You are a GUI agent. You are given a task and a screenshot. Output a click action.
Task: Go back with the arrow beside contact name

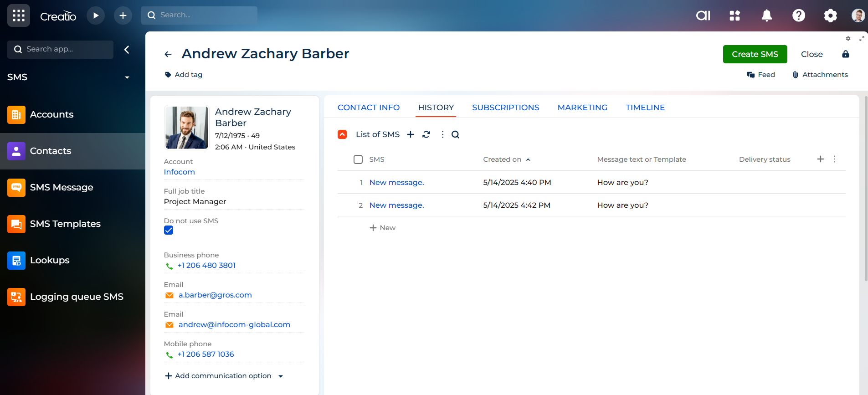point(168,54)
